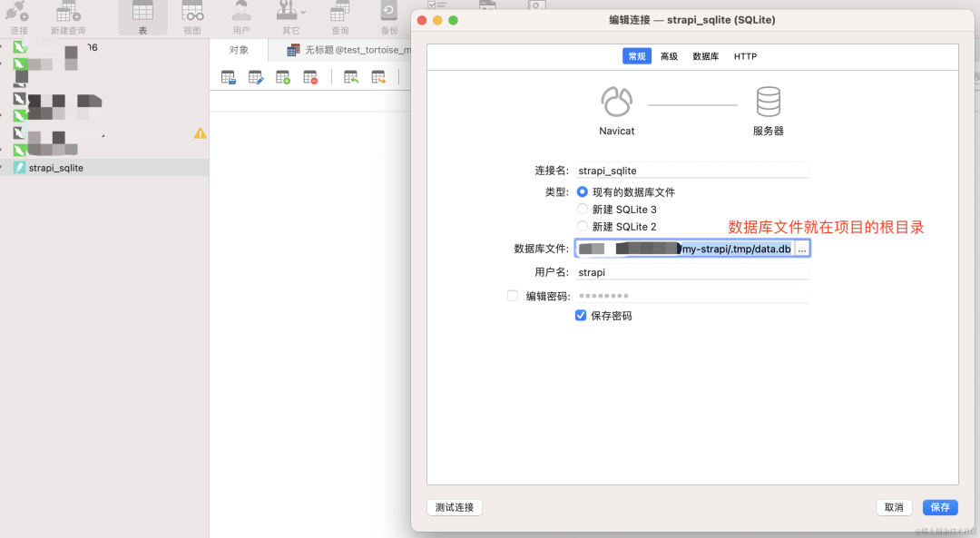Switch to the 高级 tab in the dialog
The height and width of the screenshot is (538, 980).
669,55
